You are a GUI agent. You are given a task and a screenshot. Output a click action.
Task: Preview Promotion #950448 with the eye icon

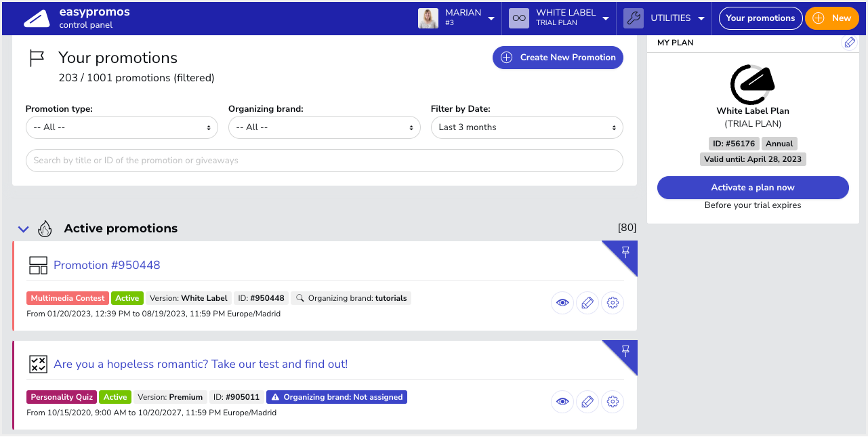pyautogui.click(x=562, y=303)
